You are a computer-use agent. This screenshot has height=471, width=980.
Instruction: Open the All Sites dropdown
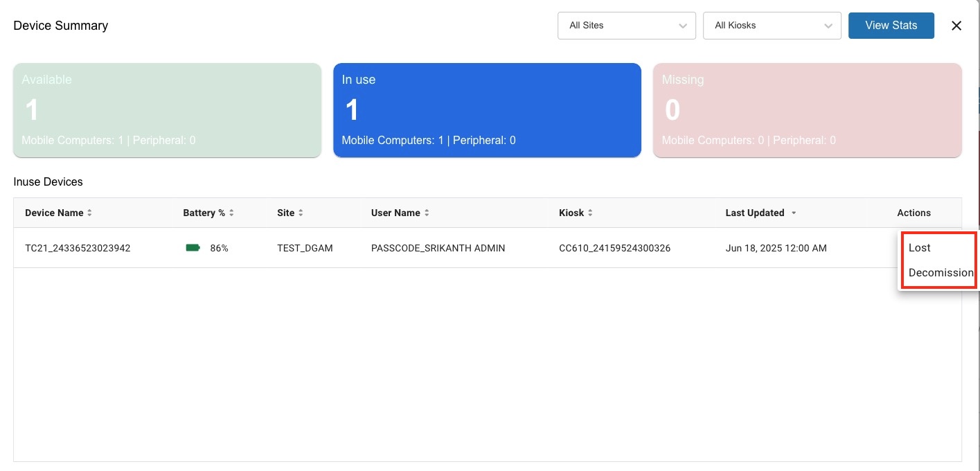[626, 26]
